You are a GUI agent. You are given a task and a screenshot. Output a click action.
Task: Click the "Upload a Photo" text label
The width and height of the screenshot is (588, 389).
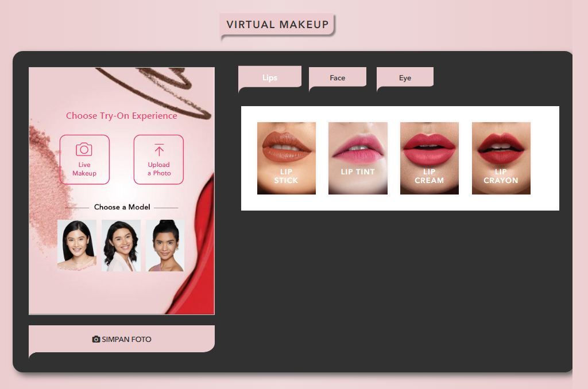click(x=159, y=169)
